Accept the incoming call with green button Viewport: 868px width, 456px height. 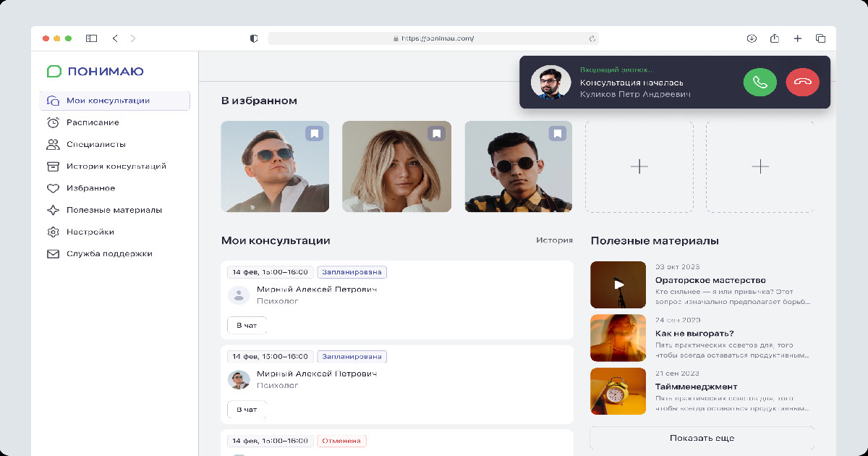tap(759, 82)
